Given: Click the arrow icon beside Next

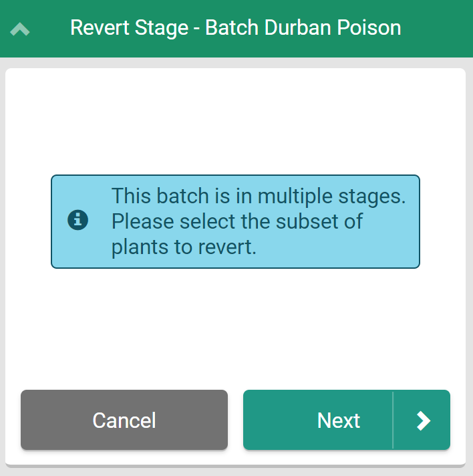Looking at the screenshot, I should [423, 421].
